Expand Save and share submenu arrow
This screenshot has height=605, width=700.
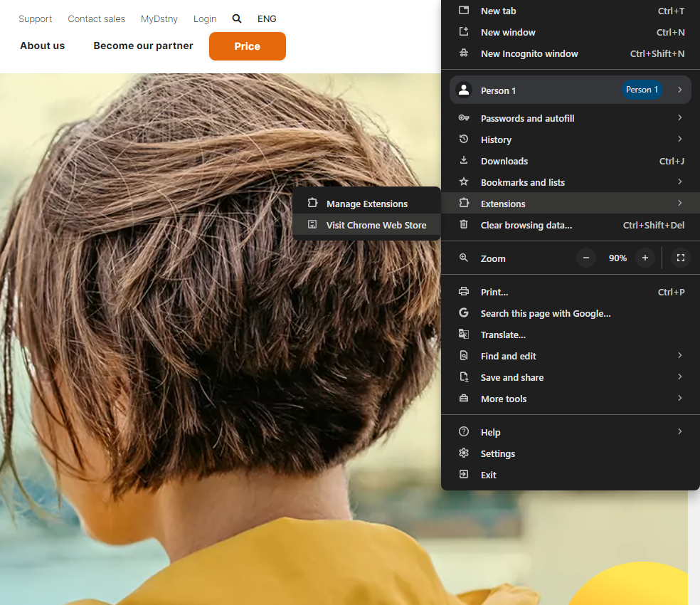click(679, 377)
